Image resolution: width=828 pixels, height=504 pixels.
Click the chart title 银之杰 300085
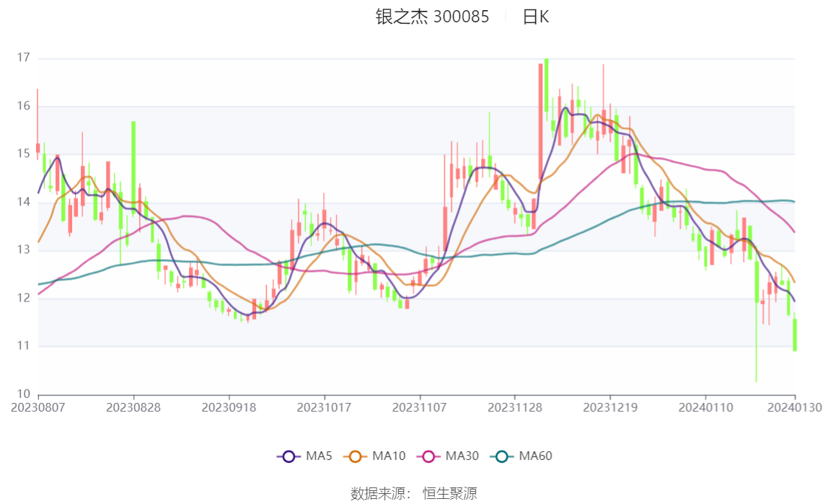point(433,17)
